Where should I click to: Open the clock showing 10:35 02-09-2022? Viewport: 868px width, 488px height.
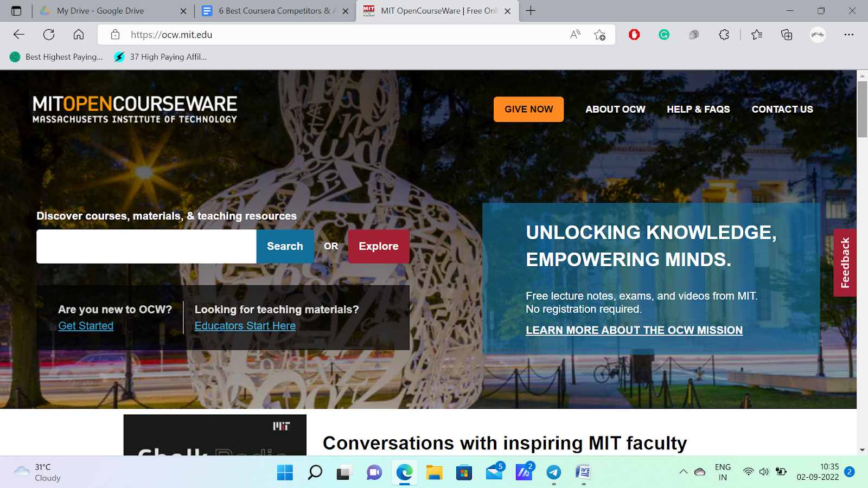[818, 472]
